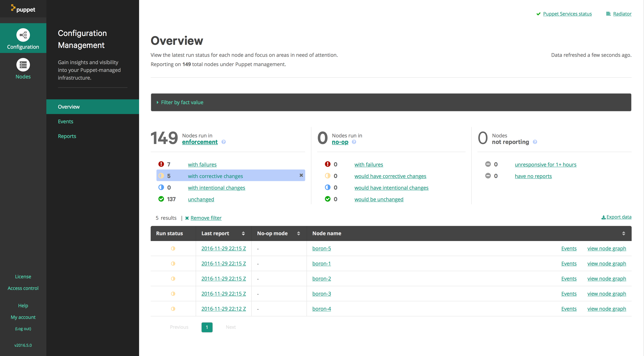The height and width of the screenshot is (356, 644).
Task: Clear the corrective changes filter with X
Action: click(301, 175)
